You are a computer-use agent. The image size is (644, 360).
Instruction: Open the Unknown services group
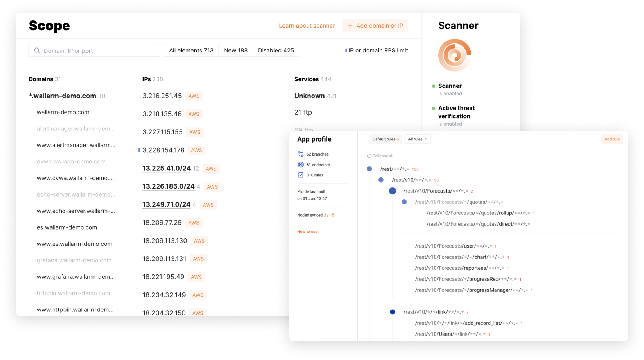[x=309, y=96]
